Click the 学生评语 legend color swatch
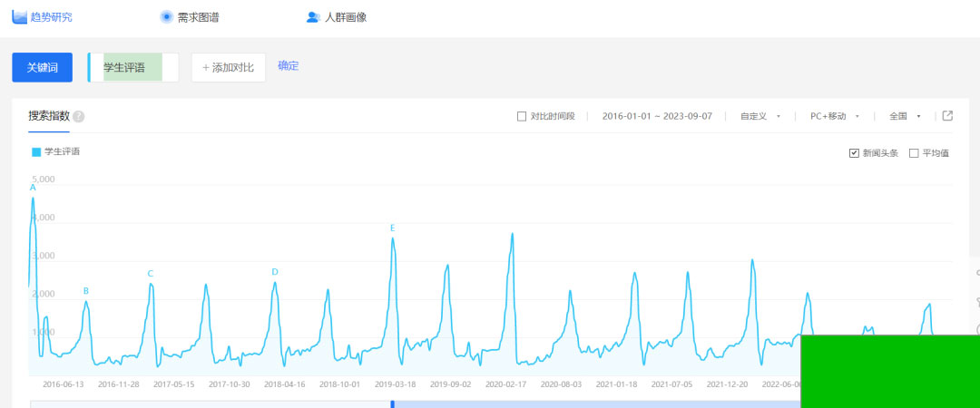 tap(36, 152)
